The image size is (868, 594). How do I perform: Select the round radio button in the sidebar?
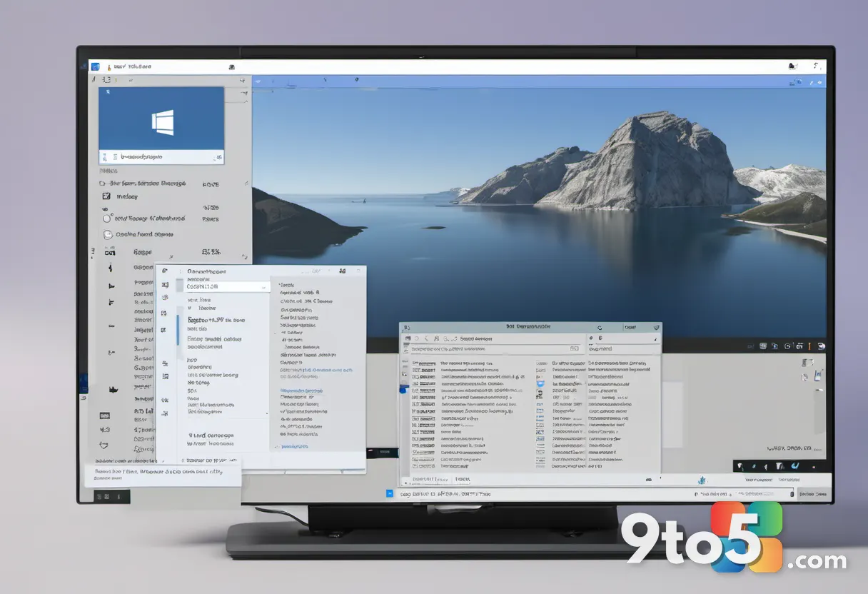tap(108, 219)
